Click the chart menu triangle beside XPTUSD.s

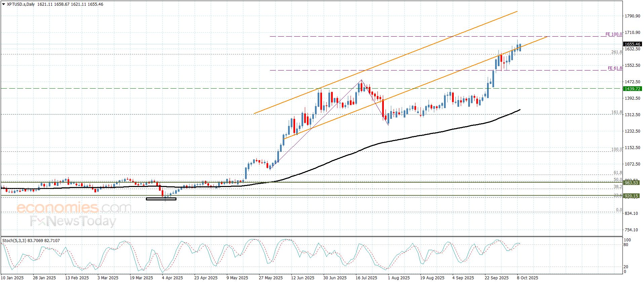(x=4, y=4)
